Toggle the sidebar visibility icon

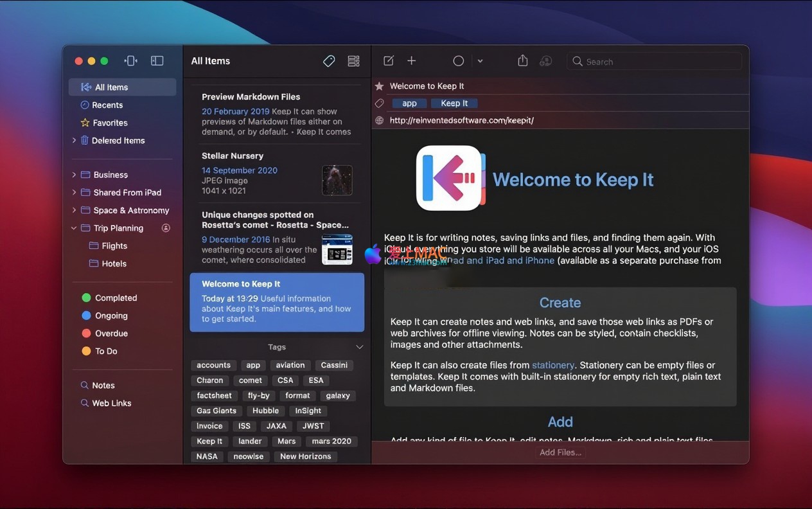tap(157, 60)
